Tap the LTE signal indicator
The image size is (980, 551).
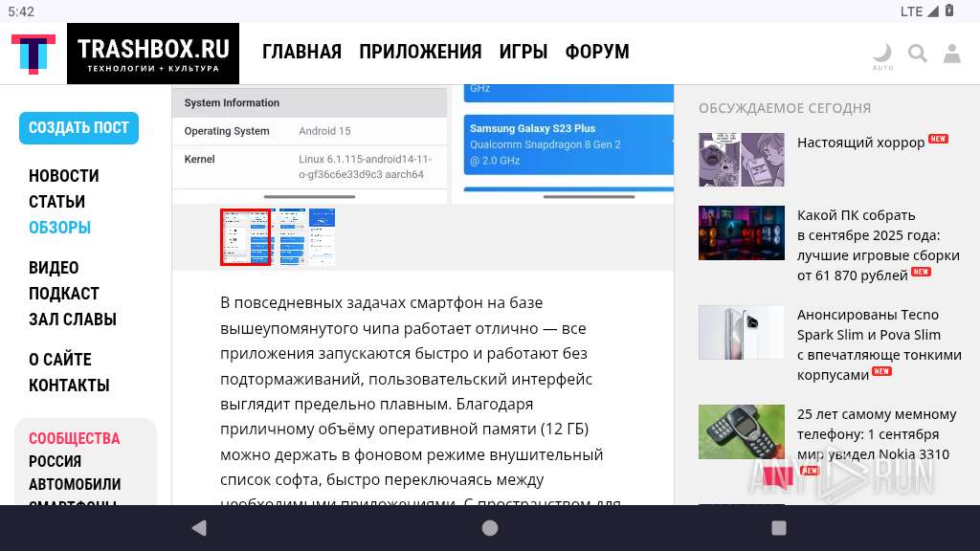[920, 11]
